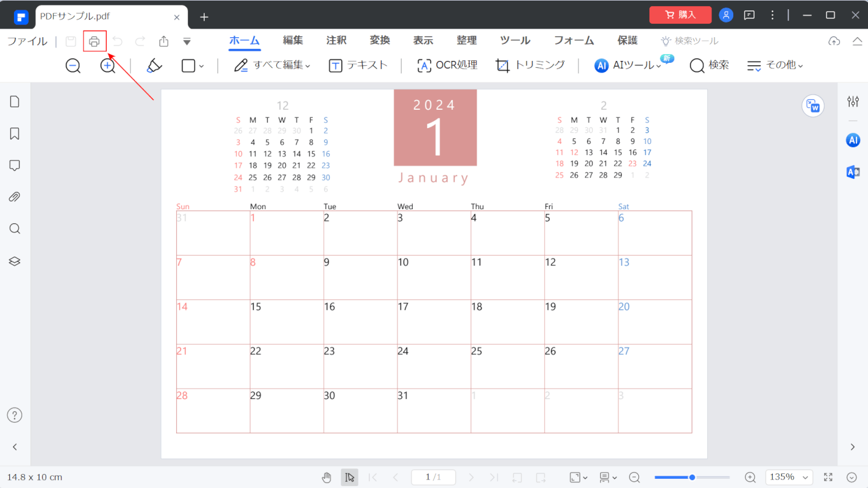
Task: Switch to the 保護 tab
Action: pyautogui.click(x=628, y=41)
